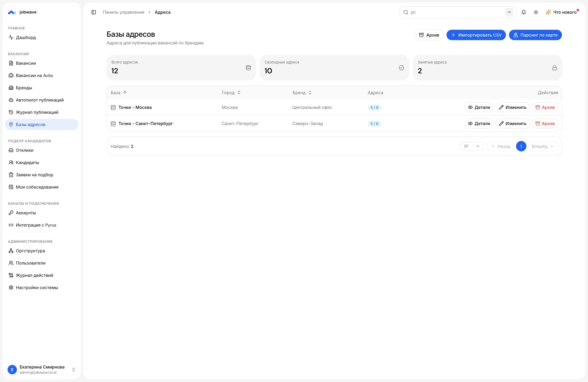Open Заявки на подбор
Viewport: 588px width, 382px height.
(x=41, y=175)
